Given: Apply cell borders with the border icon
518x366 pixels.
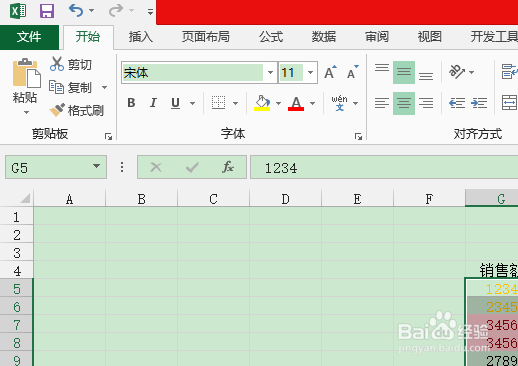Looking at the screenshot, I should coord(219,103).
